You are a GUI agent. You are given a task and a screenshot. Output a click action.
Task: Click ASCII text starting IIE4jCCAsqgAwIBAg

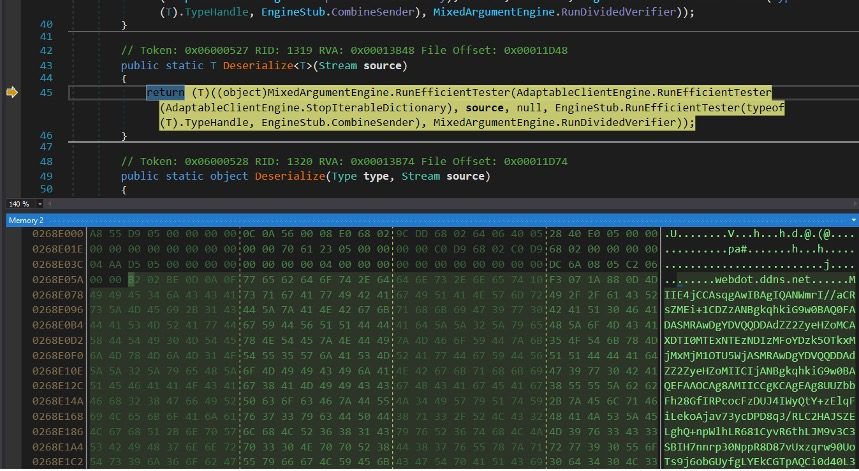(x=760, y=295)
